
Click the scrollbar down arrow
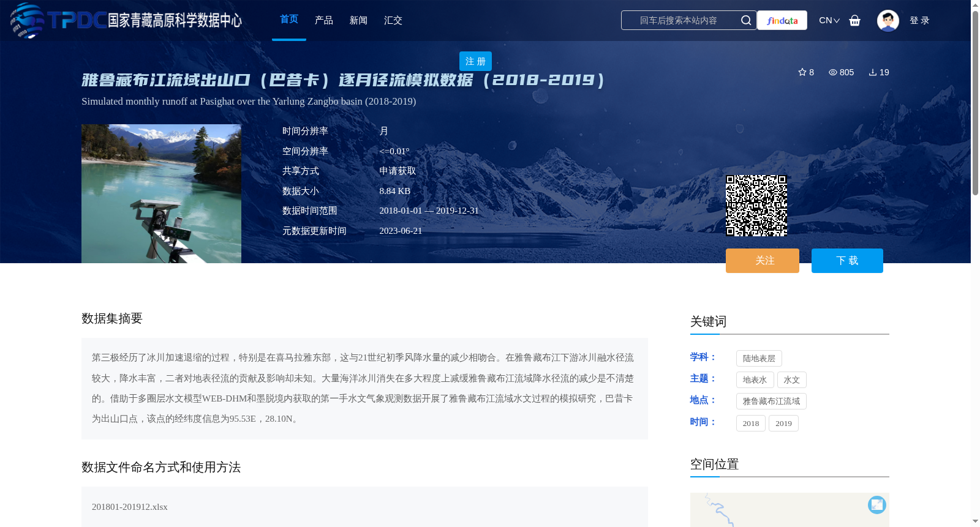point(975,521)
